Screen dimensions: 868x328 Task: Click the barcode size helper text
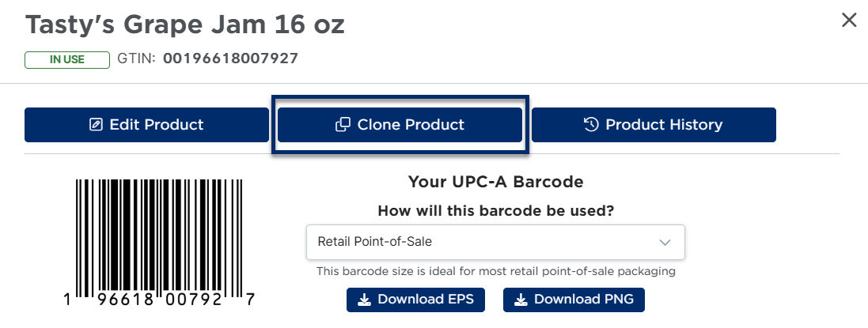[495, 272]
